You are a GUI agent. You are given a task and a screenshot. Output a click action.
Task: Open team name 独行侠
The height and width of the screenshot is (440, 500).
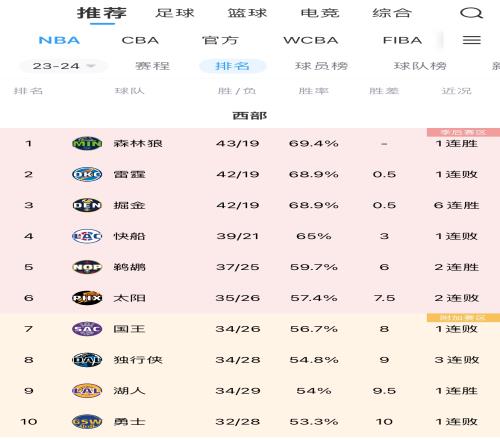click(x=138, y=360)
